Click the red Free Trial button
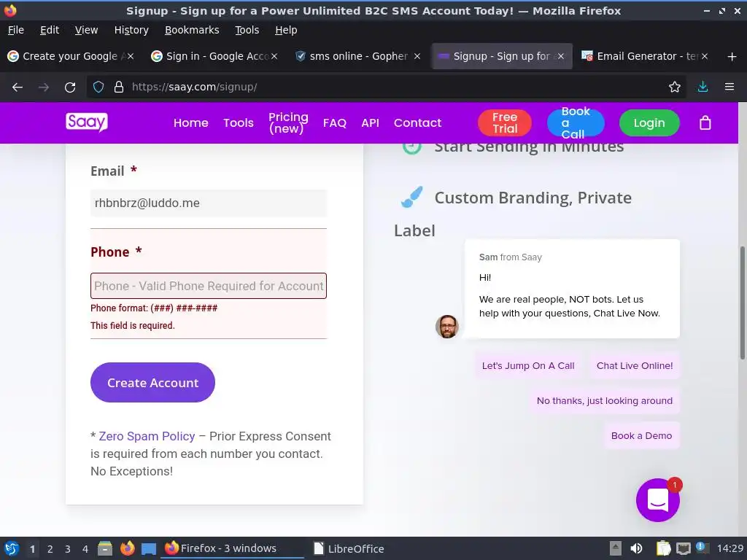 coord(505,122)
